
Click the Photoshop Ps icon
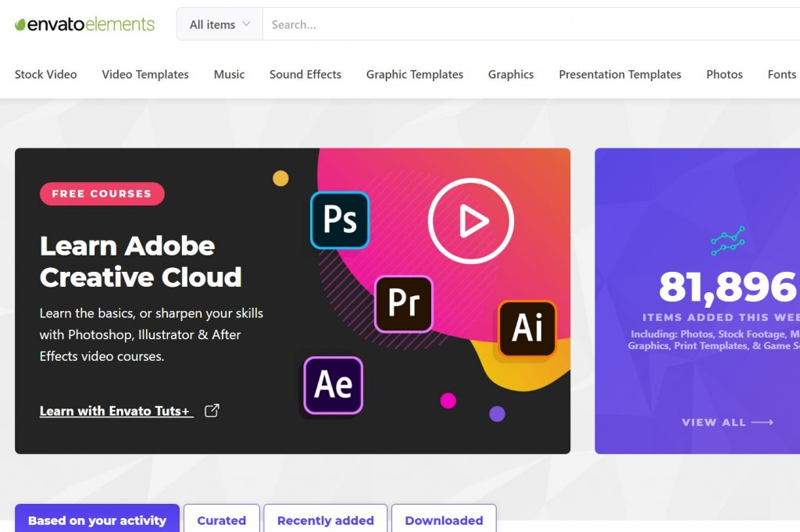coord(340,220)
